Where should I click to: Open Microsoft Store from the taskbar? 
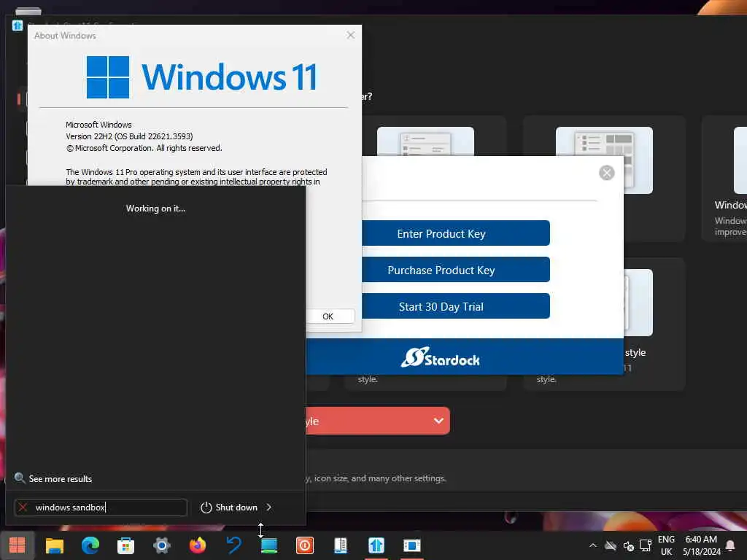click(x=125, y=545)
